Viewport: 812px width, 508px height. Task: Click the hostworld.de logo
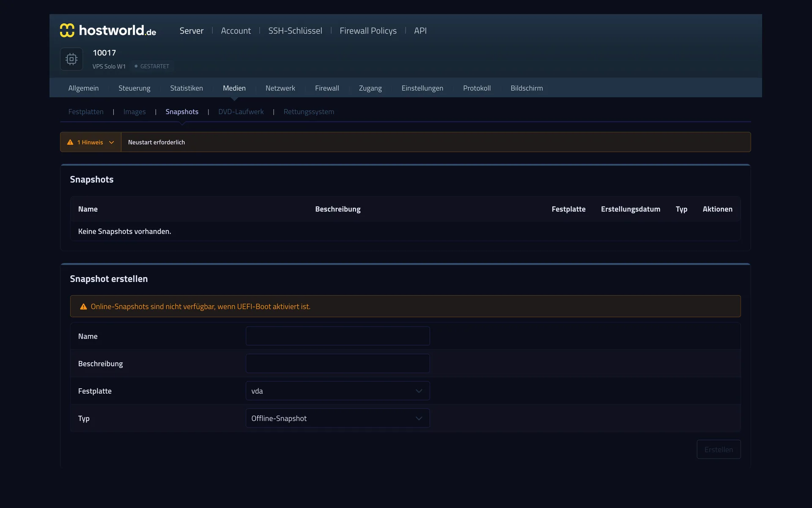tap(108, 30)
